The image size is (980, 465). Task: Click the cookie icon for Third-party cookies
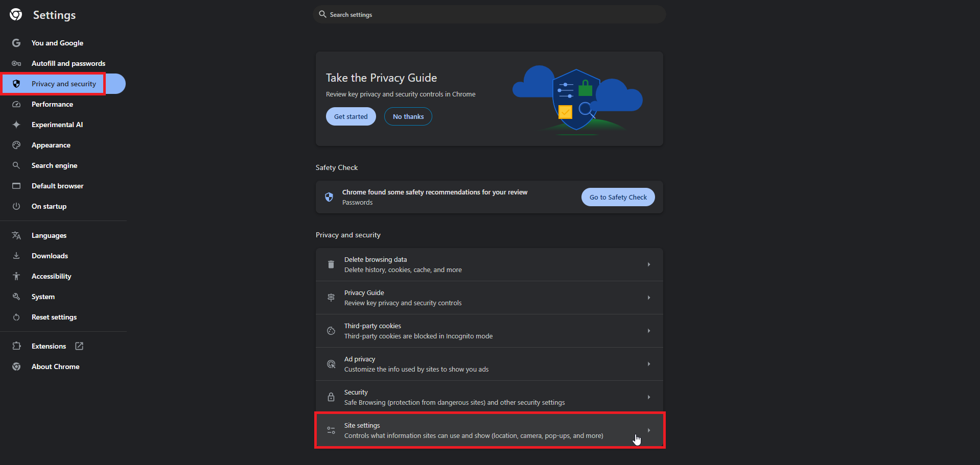(331, 331)
